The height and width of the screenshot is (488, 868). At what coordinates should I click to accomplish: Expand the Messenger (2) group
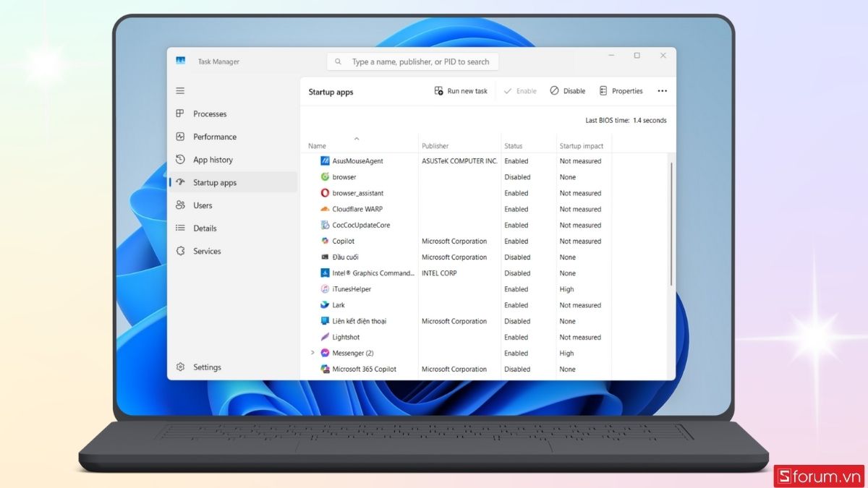312,353
